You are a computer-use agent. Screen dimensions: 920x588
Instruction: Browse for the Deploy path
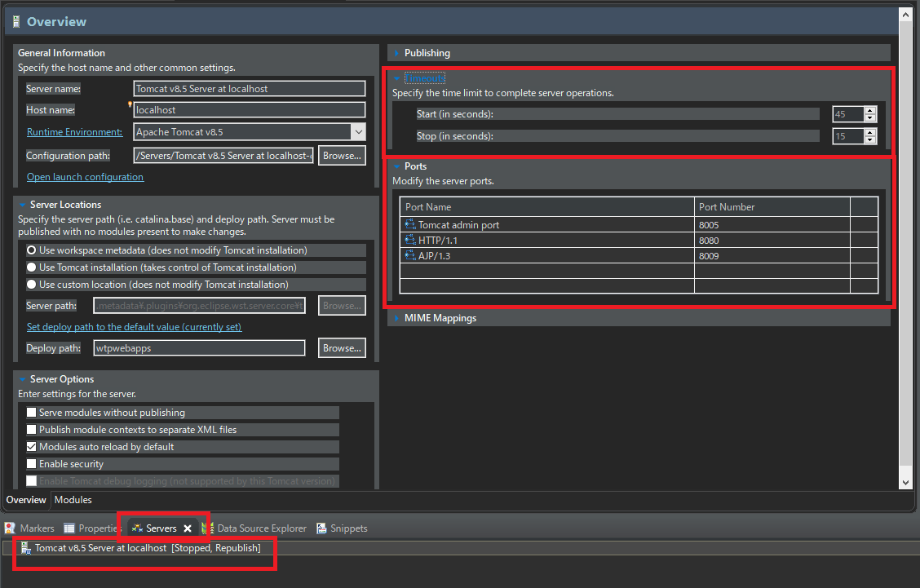click(342, 348)
